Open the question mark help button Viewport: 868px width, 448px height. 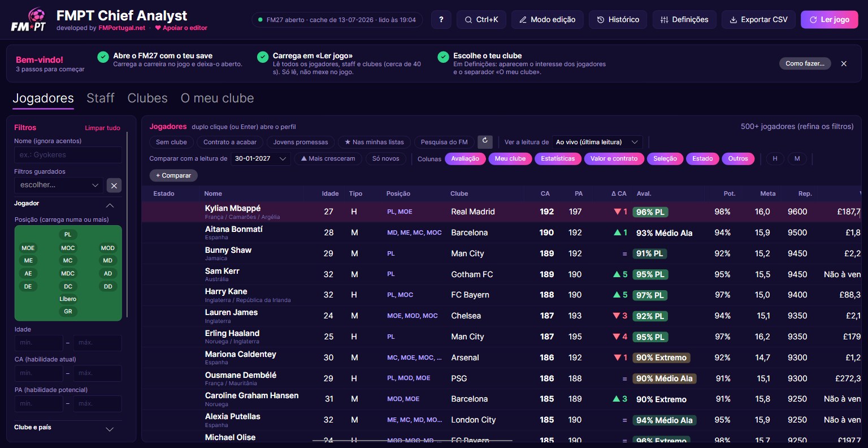(x=441, y=20)
